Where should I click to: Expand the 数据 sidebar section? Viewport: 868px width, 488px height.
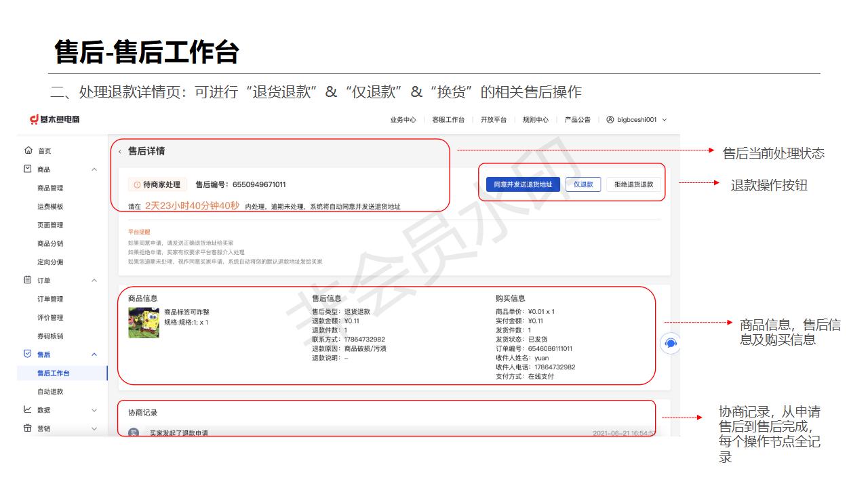pyautogui.click(x=94, y=410)
